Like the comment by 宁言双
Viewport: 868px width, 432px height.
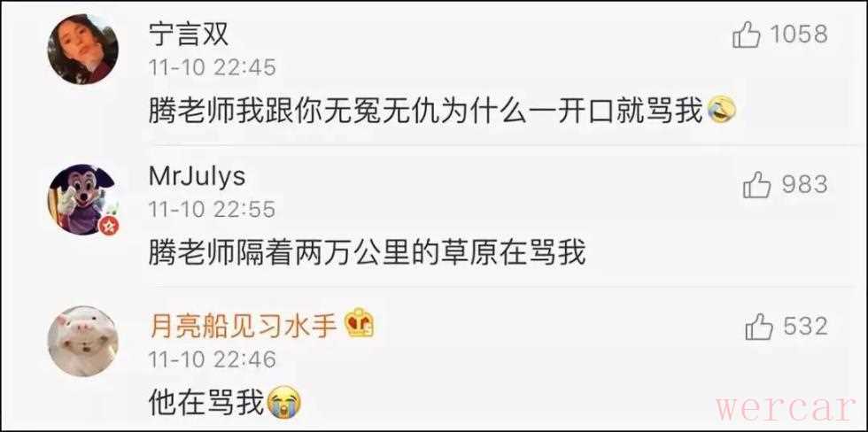pos(746,35)
